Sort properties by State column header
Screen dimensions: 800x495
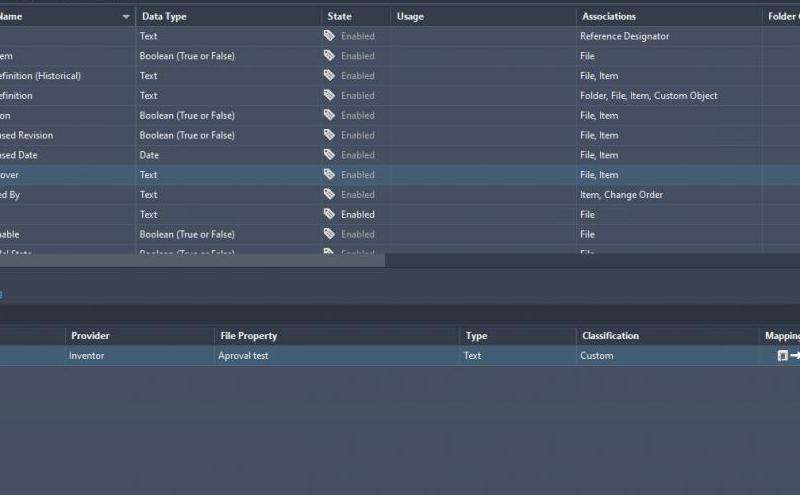[339, 17]
